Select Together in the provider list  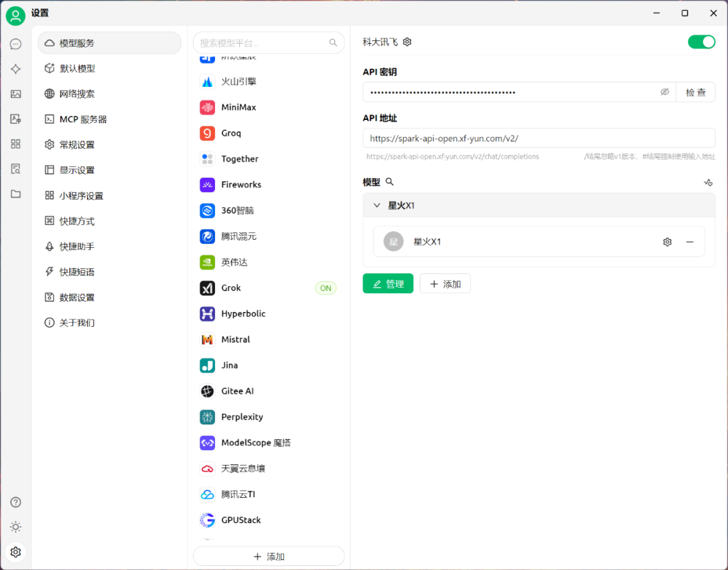coord(268,159)
